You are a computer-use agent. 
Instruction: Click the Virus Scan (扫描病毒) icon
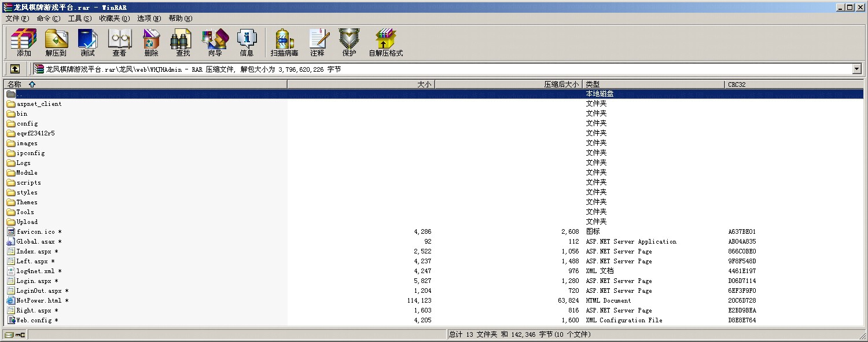pyautogui.click(x=284, y=42)
